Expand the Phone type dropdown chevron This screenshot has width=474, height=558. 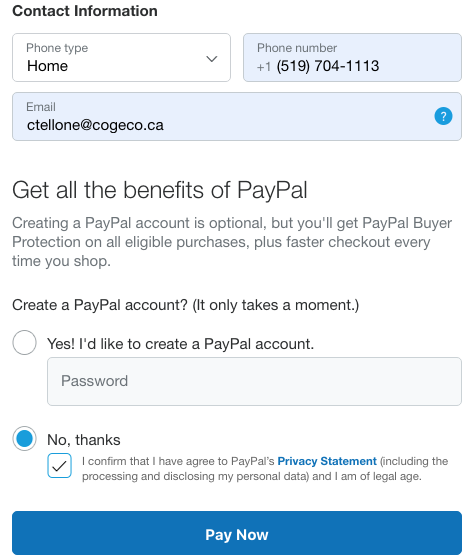point(212,59)
